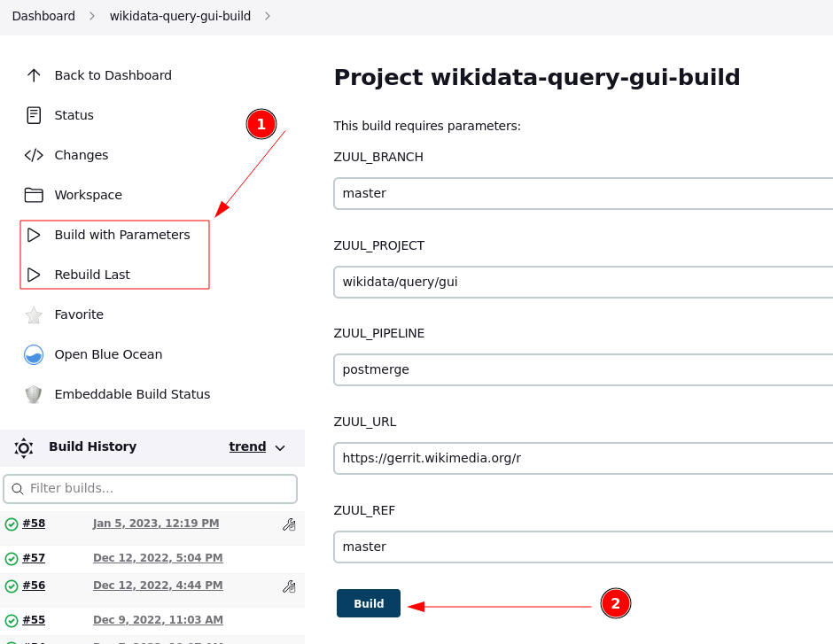833x644 pixels.
Task: Select Rebuild Last
Action: pos(92,275)
